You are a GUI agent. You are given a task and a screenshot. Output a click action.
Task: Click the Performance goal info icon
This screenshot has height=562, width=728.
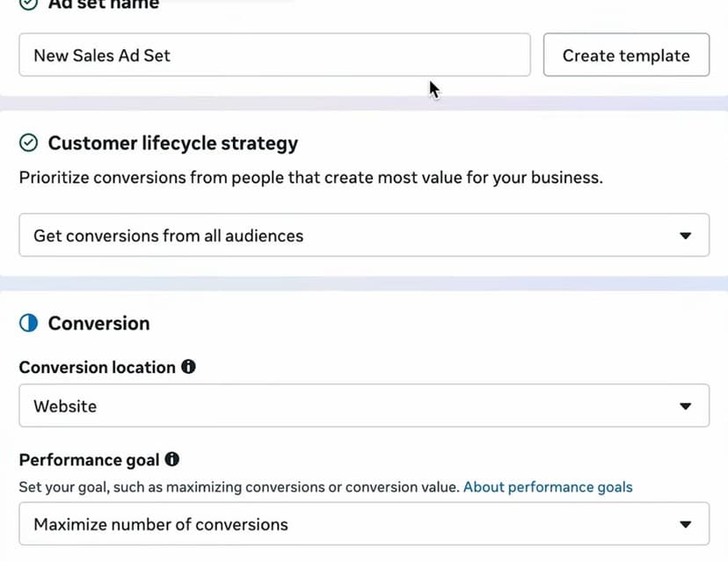[x=172, y=459]
